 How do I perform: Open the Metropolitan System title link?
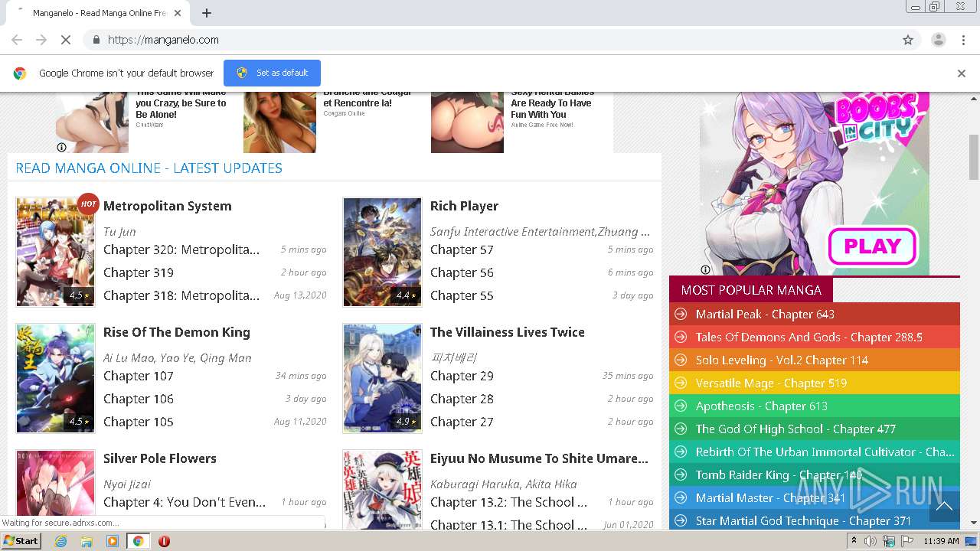click(167, 206)
